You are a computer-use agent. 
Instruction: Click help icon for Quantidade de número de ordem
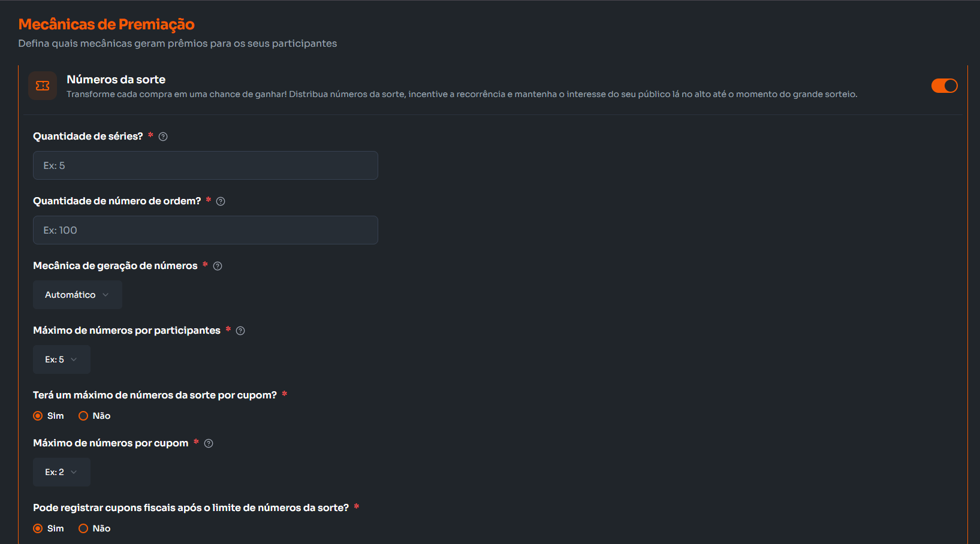[221, 201]
